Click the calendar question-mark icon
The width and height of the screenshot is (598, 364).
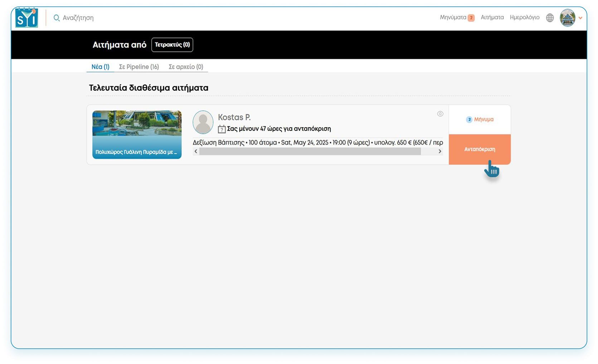coord(222,129)
